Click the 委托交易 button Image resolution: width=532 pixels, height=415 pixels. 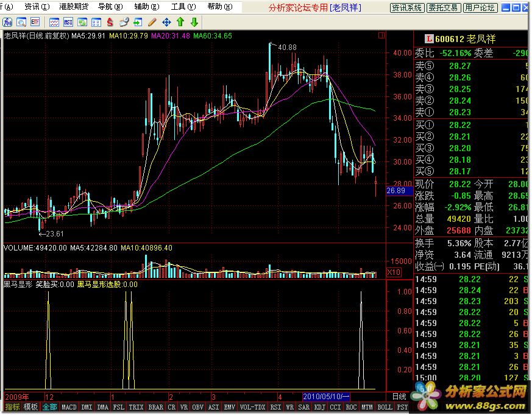(443, 8)
